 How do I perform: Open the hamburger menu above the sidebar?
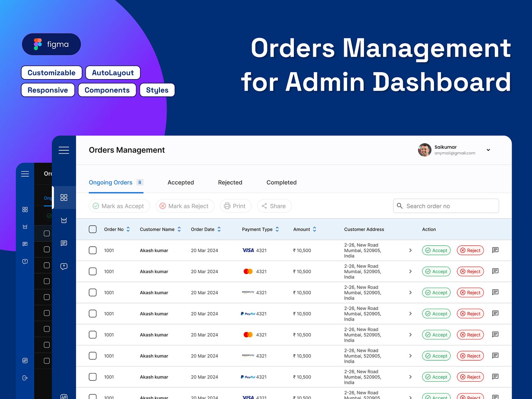[x=64, y=150]
